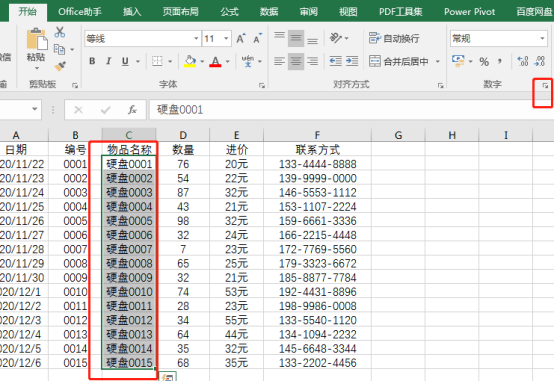Click the 联系方式 header cell
This screenshot has height=381, width=554.
tap(317, 150)
